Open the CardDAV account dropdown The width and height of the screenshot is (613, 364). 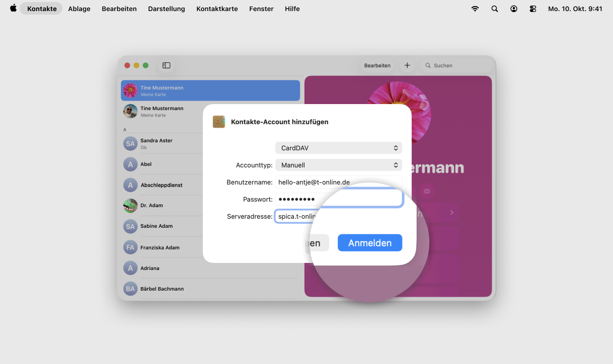pos(338,148)
